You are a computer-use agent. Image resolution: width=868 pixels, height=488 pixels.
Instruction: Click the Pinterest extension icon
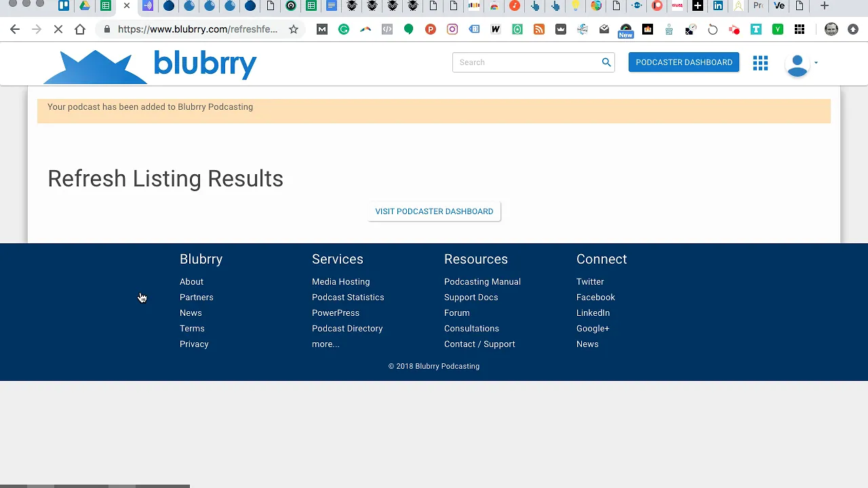pyautogui.click(x=431, y=29)
